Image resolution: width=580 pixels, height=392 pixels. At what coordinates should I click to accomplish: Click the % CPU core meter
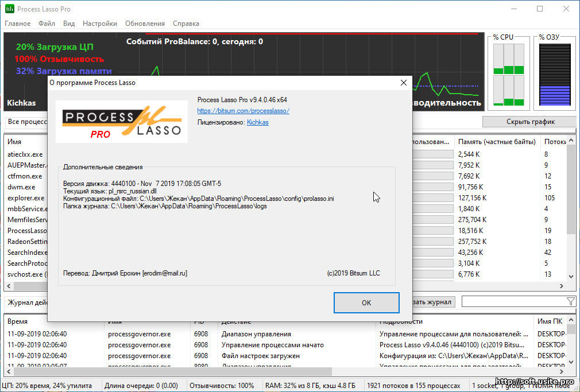point(509,75)
